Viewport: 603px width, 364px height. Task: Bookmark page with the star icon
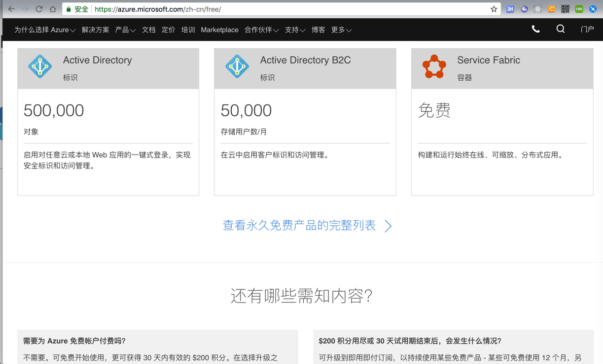coord(494,9)
